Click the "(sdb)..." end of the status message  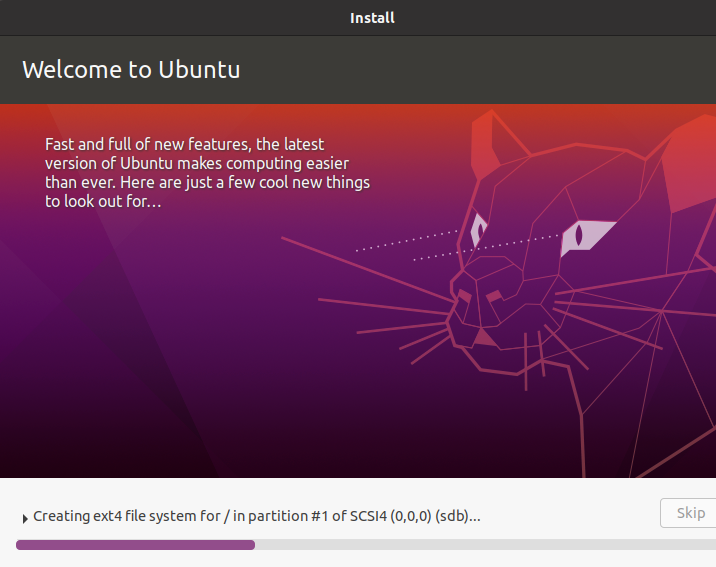click(x=458, y=516)
